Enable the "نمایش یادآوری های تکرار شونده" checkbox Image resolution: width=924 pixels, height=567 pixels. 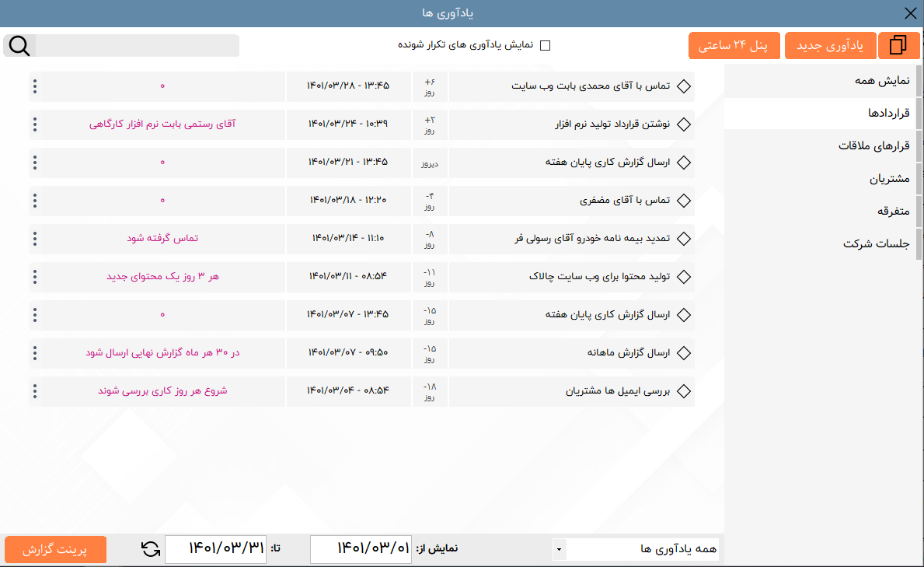pyautogui.click(x=546, y=45)
